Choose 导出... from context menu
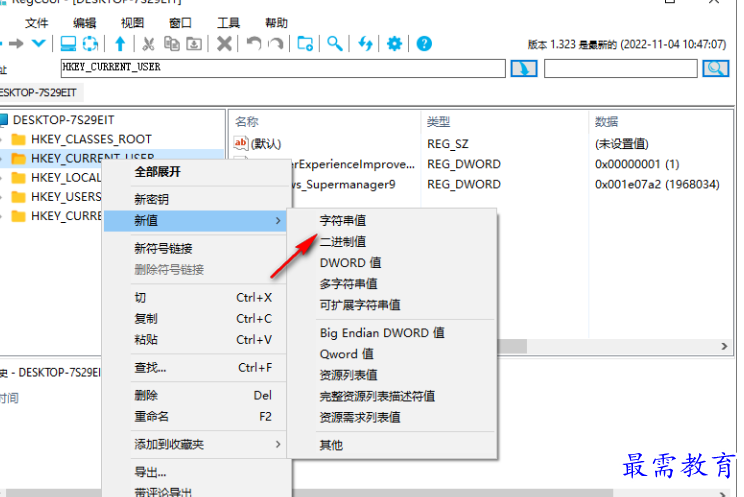This screenshot has height=497, width=744. click(x=150, y=472)
